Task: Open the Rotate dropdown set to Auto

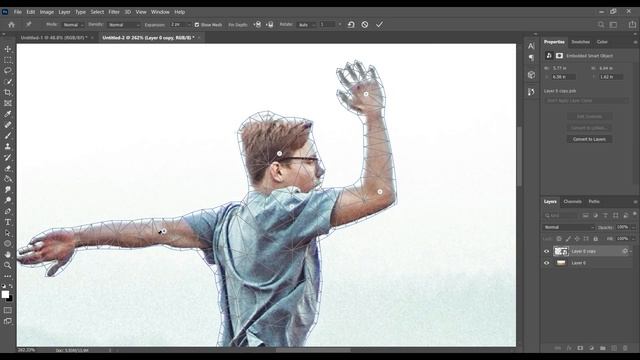Action: [x=307, y=25]
